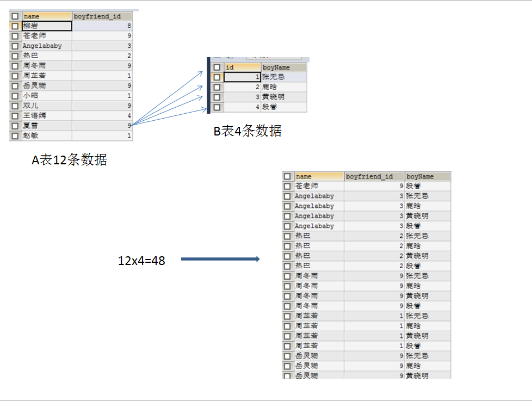Check the result row 周冬雨 9 张无忌

click(x=287, y=276)
